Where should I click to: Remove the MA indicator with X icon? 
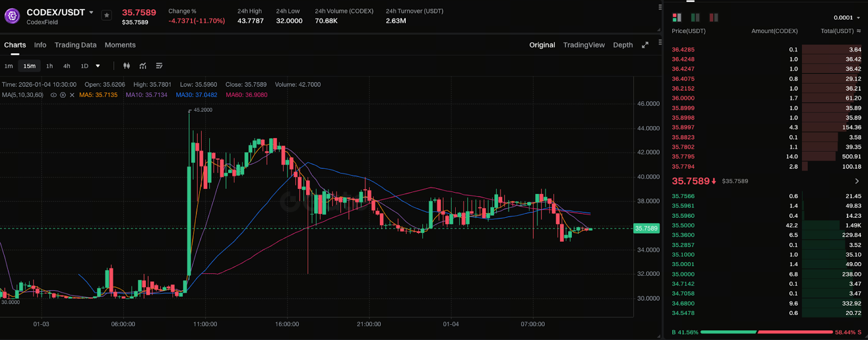coord(72,95)
